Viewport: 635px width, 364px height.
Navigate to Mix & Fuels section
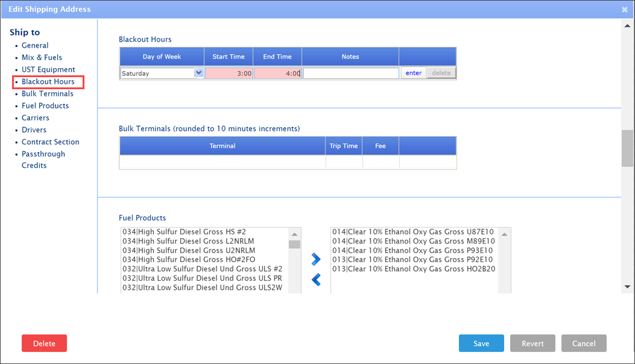coord(42,57)
